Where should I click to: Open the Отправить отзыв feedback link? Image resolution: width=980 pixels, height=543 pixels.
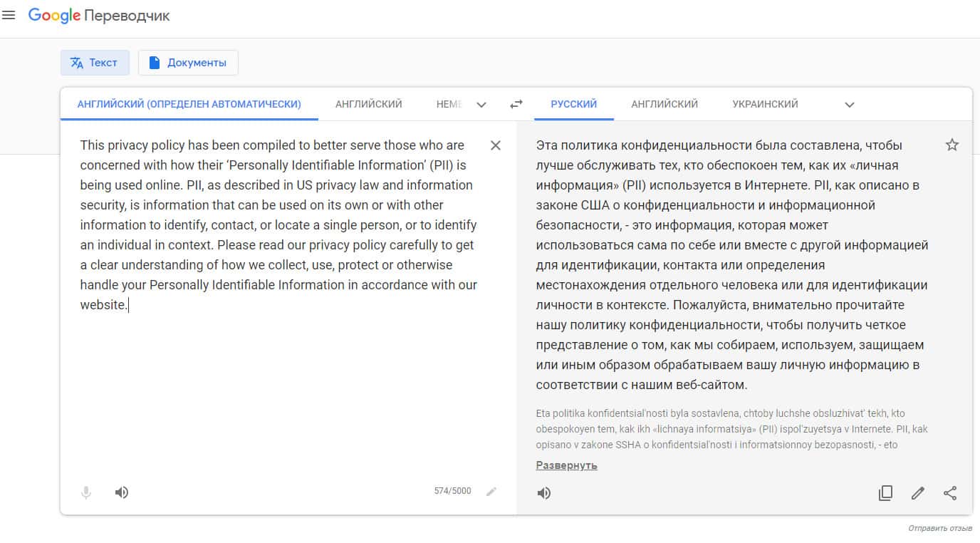tap(940, 528)
